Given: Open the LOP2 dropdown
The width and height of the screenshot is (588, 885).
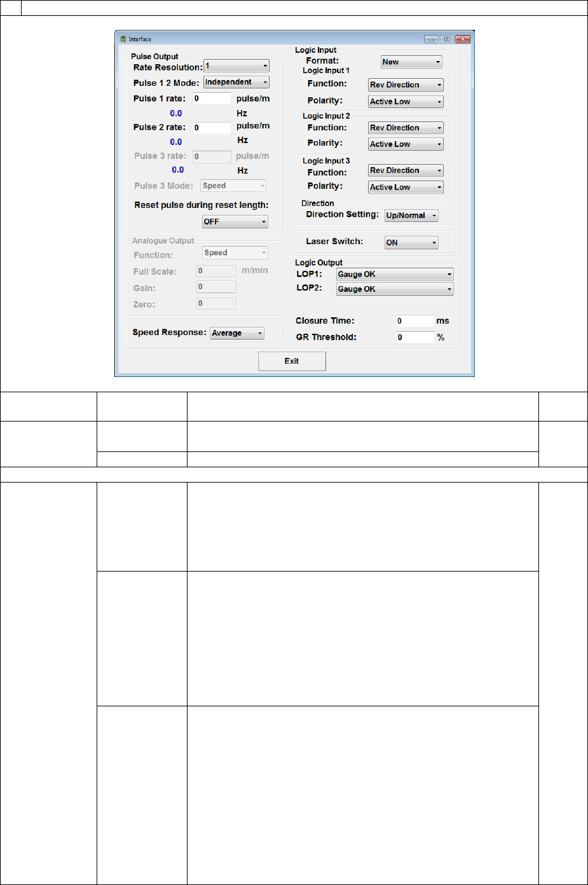Looking at the screenshot, I should pyautogui.click(x=395, y=289).
